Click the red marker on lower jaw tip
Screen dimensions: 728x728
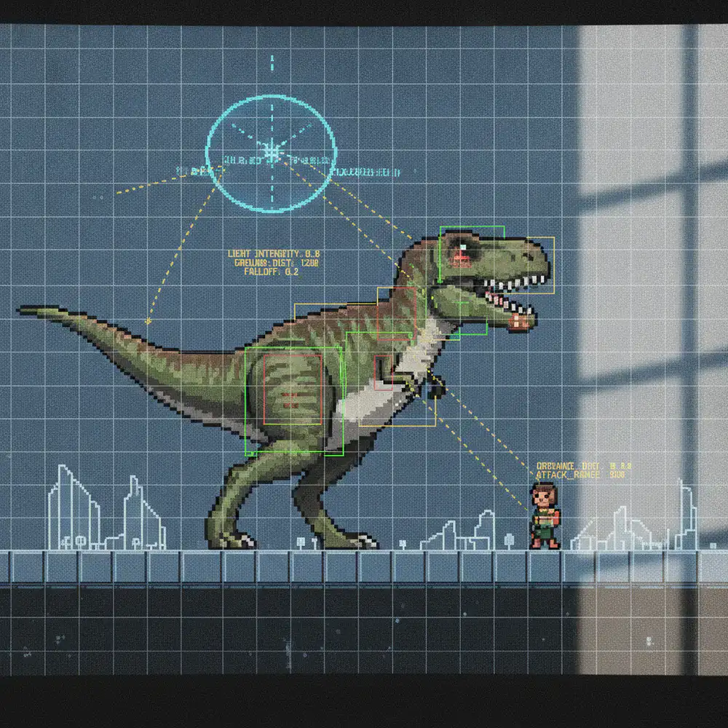coord(519,321)
